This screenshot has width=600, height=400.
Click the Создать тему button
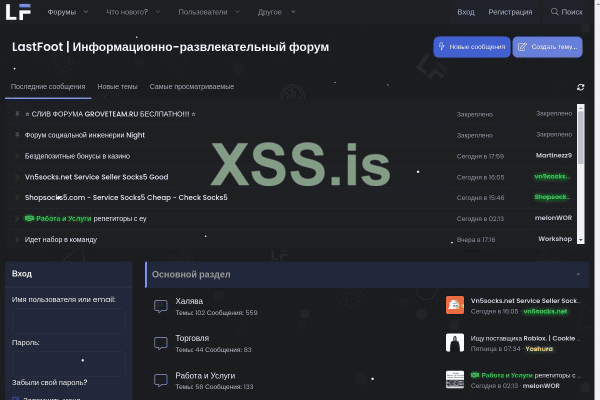548,47
